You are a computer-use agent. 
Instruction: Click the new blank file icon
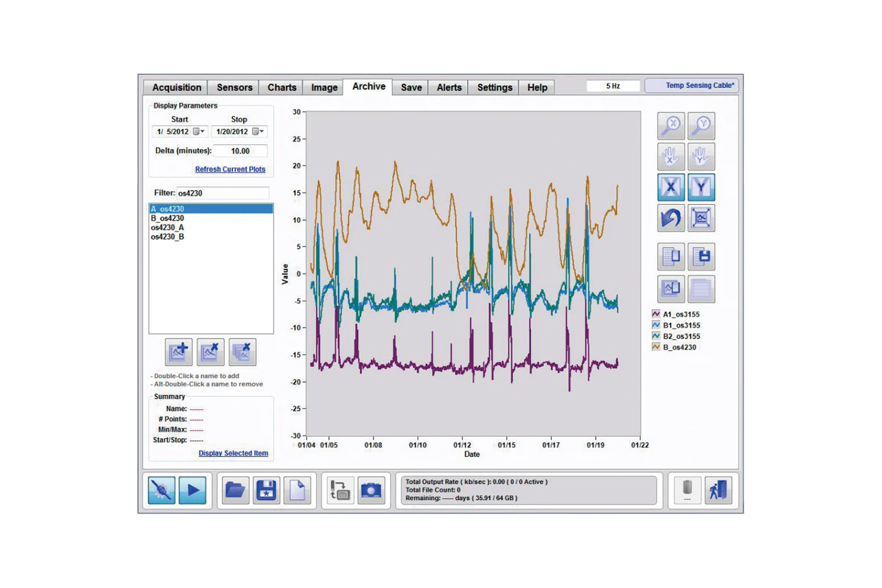297,490
